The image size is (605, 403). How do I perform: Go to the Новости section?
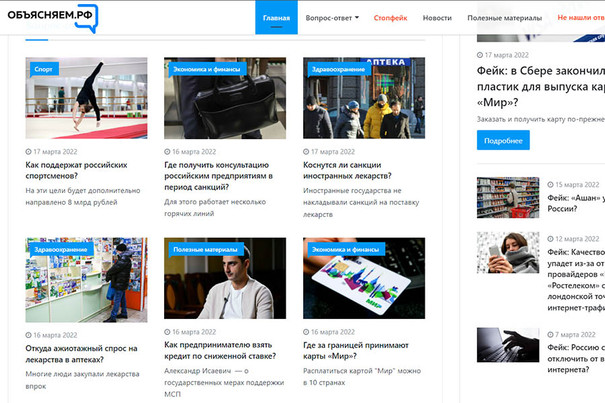click(437, 18)
